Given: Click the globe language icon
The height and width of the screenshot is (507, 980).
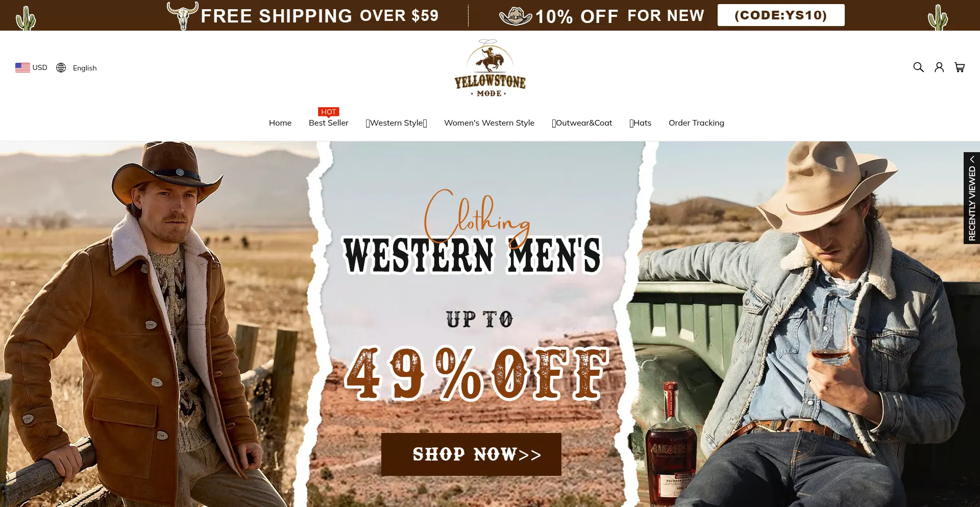Looking at the screenshot, I should (x=61, y=67).
